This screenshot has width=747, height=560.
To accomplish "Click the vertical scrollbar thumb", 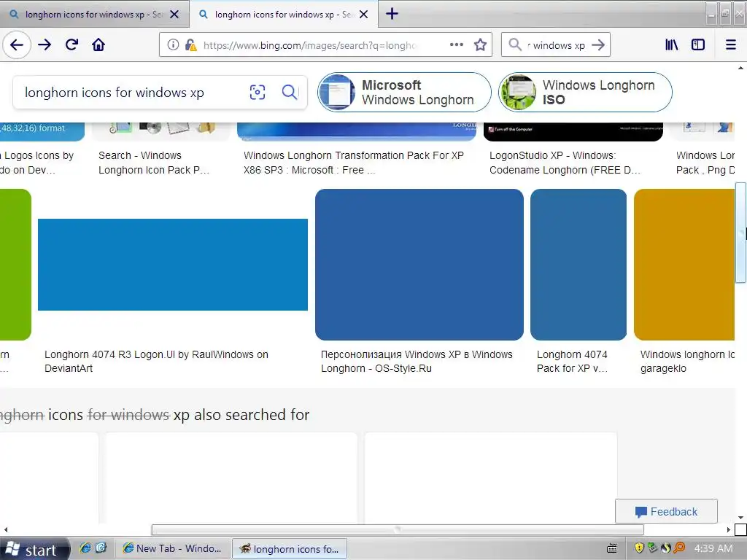I will 741,233.
